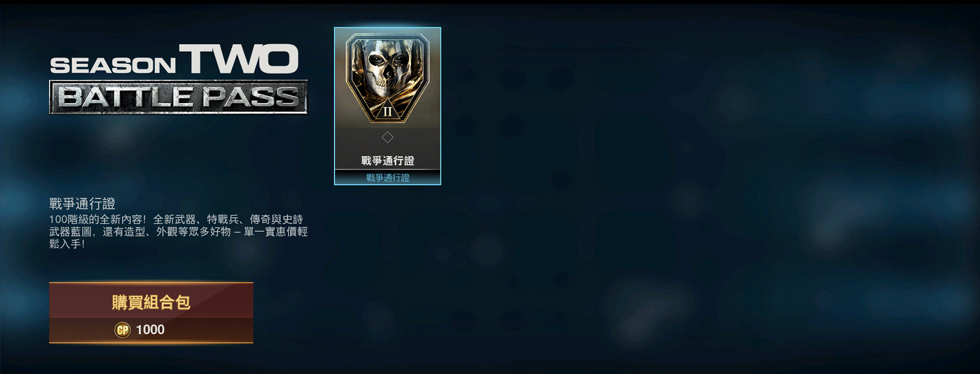The height and width of the screenshot is (374, 980).
Task: Click the SEASON word in the logo
Action: (112, 65)
